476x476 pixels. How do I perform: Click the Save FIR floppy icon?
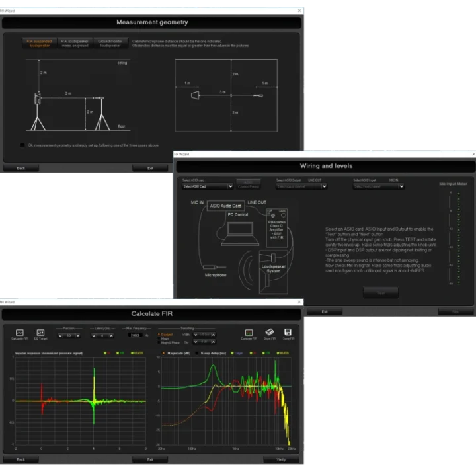pyautogui.click(x=288, y=332)
